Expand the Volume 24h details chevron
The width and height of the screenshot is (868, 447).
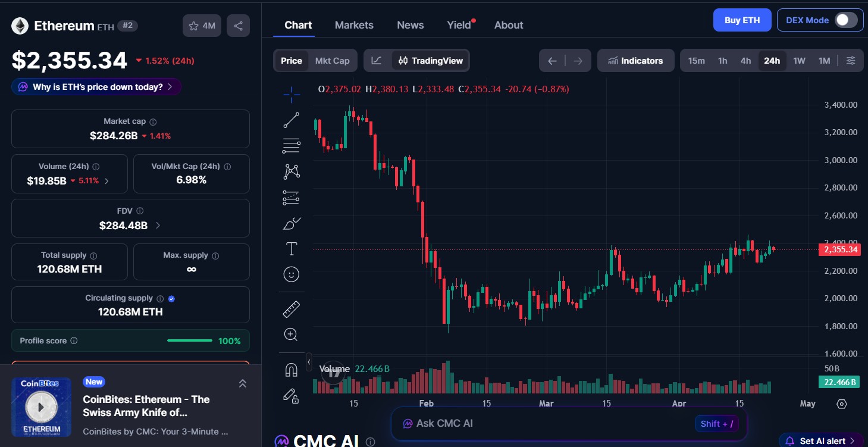tap(107, 180)
